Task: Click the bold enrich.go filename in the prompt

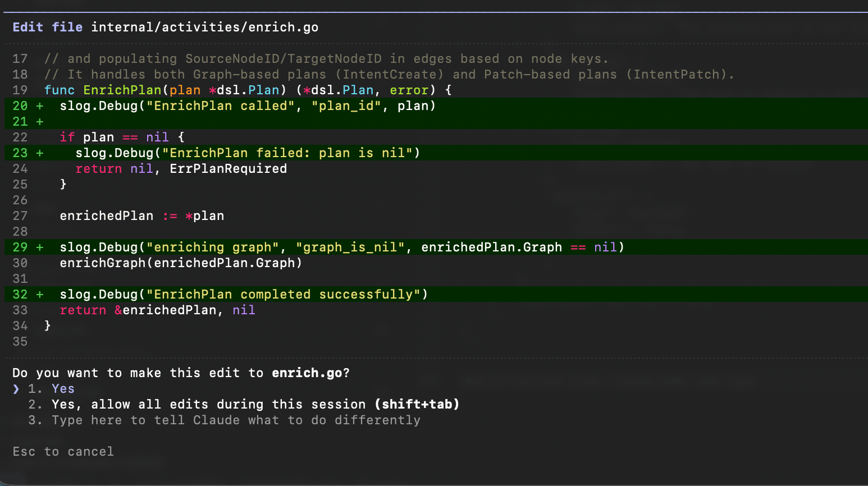Action: tap(307, 373)
